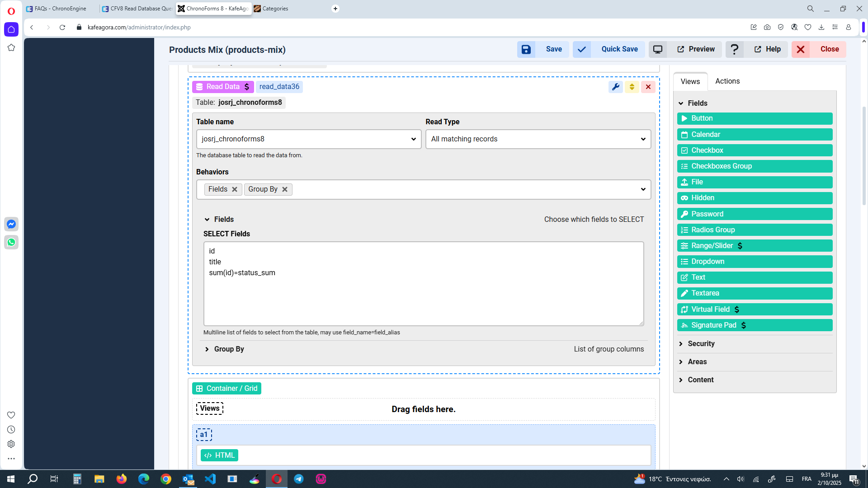Open WhatsApp from the Opera sidebar
868x488 pixels.
[11, 242]
